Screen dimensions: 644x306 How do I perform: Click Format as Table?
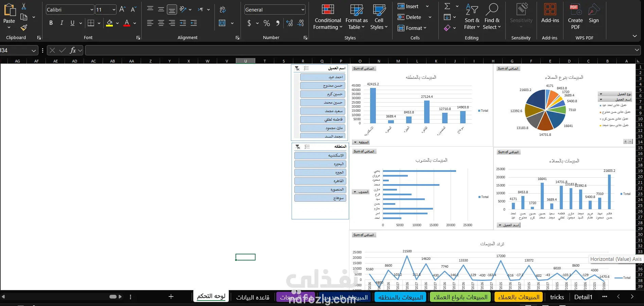(x=356, y=16)
